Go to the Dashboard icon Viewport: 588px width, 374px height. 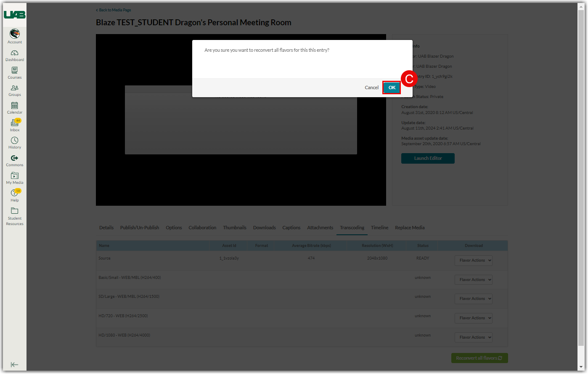click(15, 53)
